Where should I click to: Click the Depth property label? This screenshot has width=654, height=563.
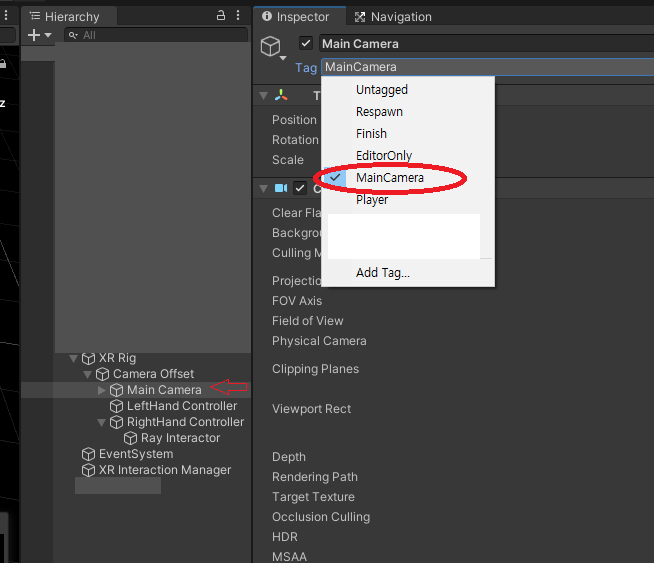[289, 457]
